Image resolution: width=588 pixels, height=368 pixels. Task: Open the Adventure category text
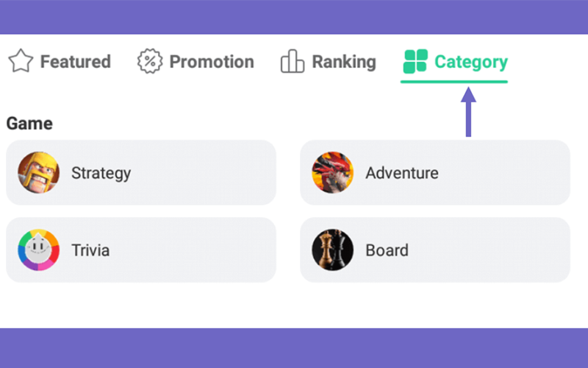point(402,173)
